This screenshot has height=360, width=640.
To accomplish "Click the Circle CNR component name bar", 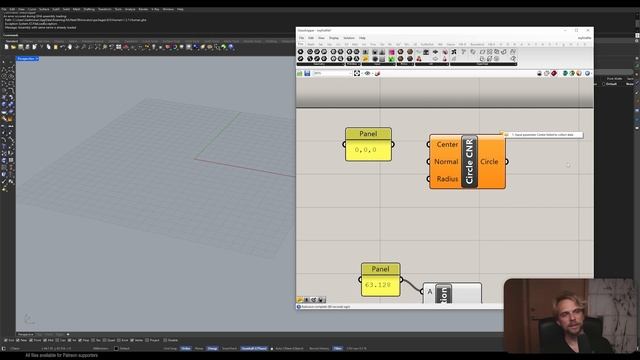I will coord(469,162).
